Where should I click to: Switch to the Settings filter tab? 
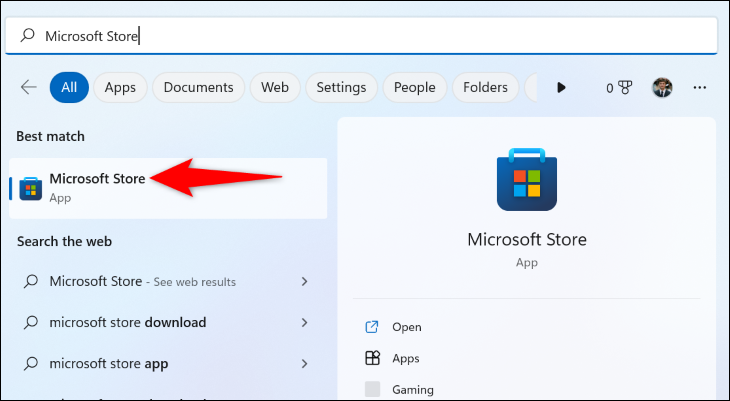coord(341,87)
